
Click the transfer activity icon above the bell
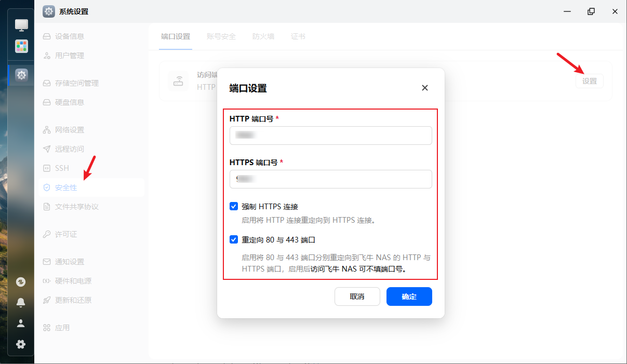21,282
